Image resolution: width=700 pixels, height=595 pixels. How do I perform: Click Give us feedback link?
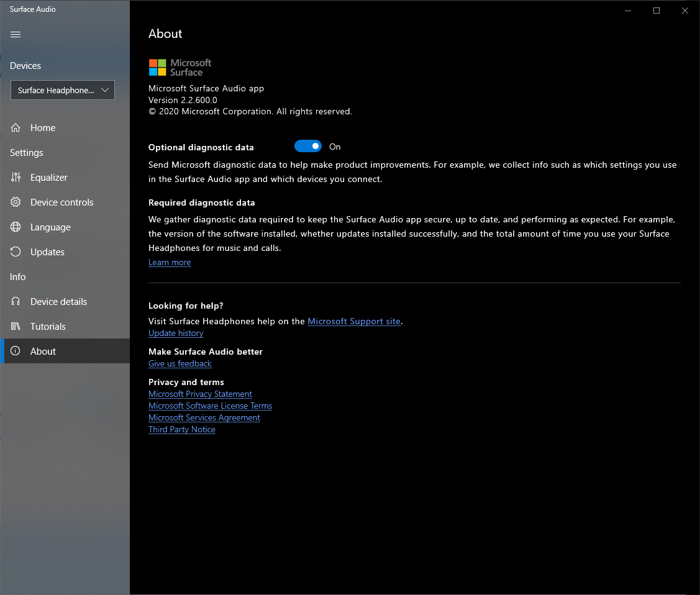pyautogui.click(x=180, y=364)
